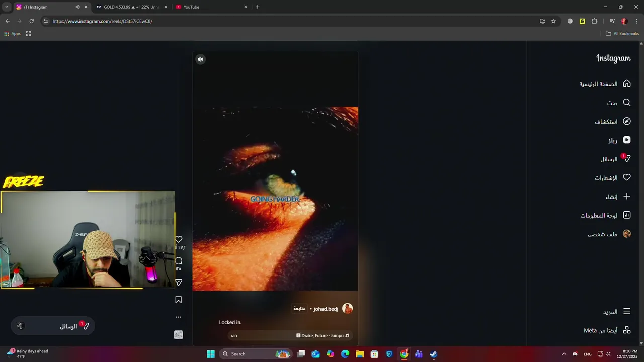644x362 pixels.
Task: Share the reel via paper plane icon
Action: [x=179, y=283]
